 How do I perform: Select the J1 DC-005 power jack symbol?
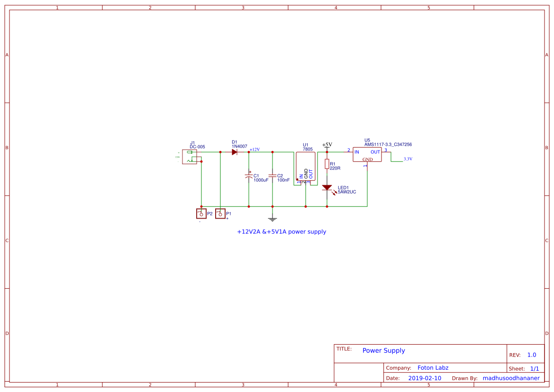pyautogui.click(x=190, y=156)
